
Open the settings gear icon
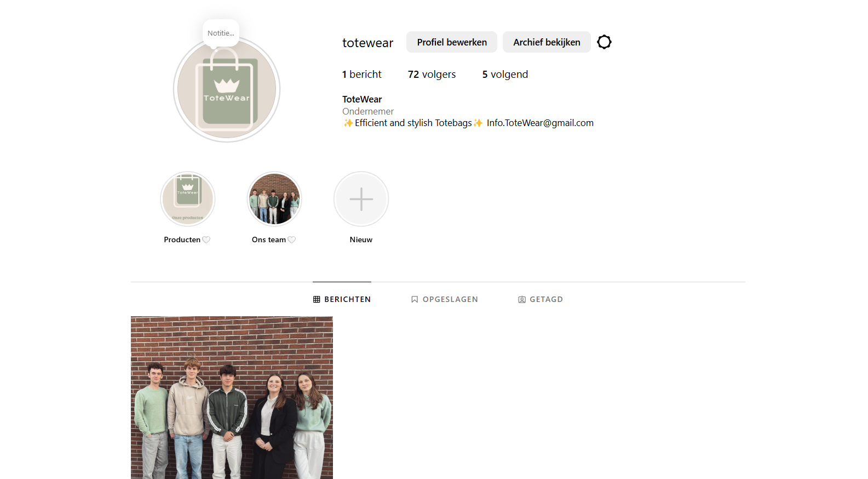604,42
